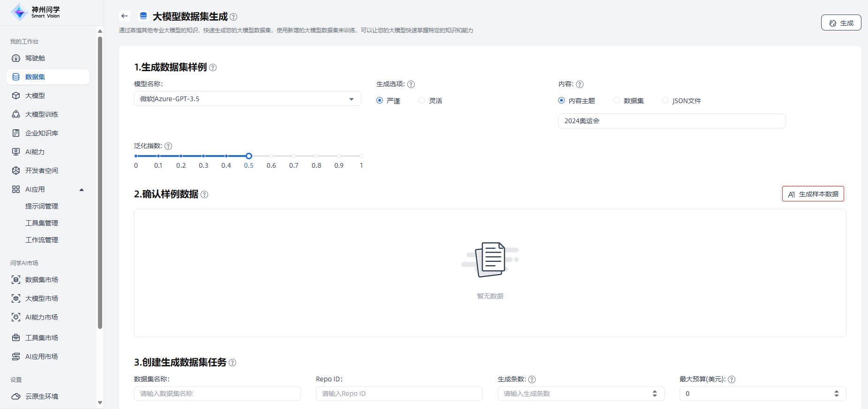
Task: Set 泛化指数 slider to 0.8
Action: [x=316, y=156]
